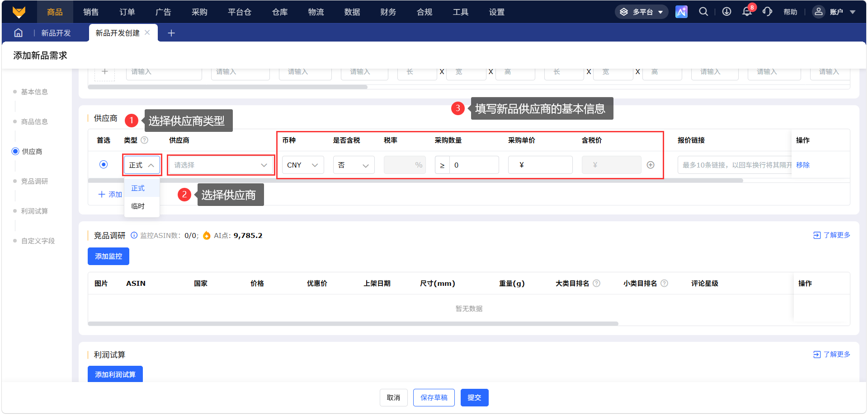This screenshot has height=415, width=868.
Task: Open the 采购 top menu
Action: (199, 12)
